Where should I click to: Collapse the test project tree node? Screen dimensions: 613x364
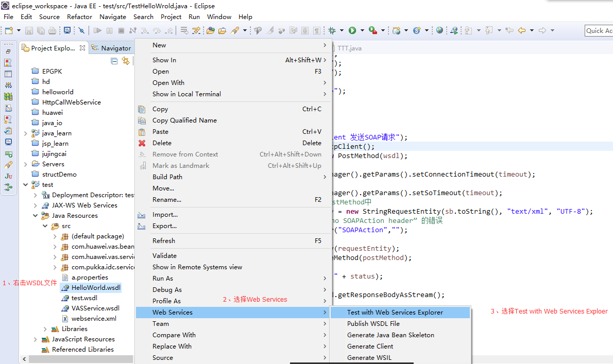point(24,184)
